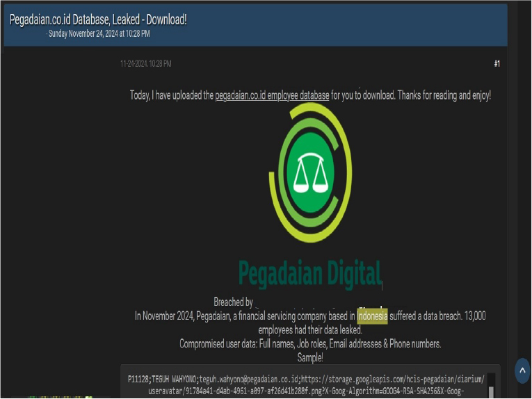Click the employees had their data leaked line
Screen dimensions: 532x399
coord(310,330)
